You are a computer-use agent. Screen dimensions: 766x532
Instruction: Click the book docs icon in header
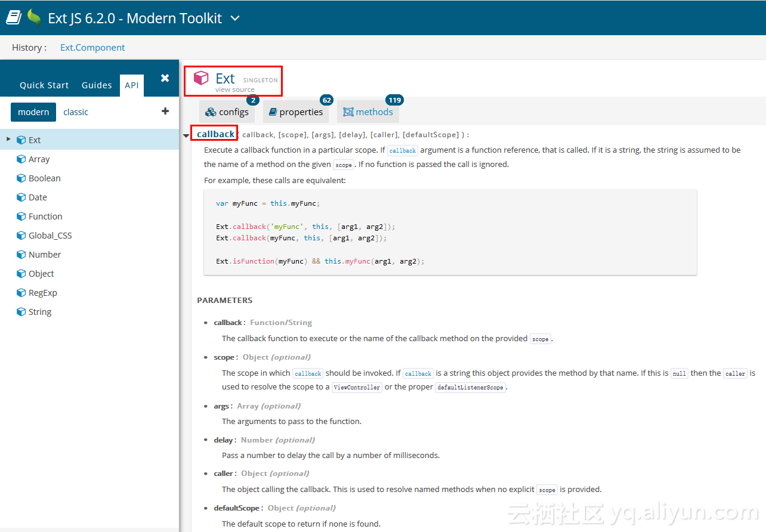point(14,18)
